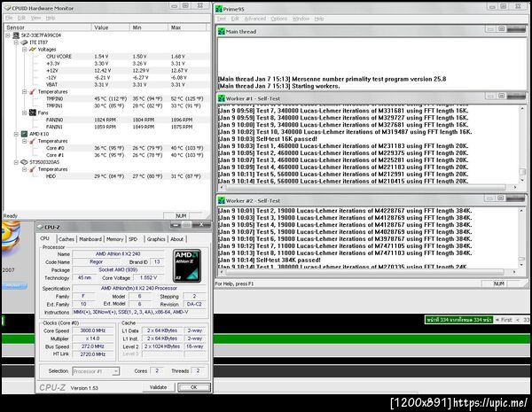The image size is (532, 412).
Task: Click the Voltages lightning icon
Action: [x=33, y=50]
